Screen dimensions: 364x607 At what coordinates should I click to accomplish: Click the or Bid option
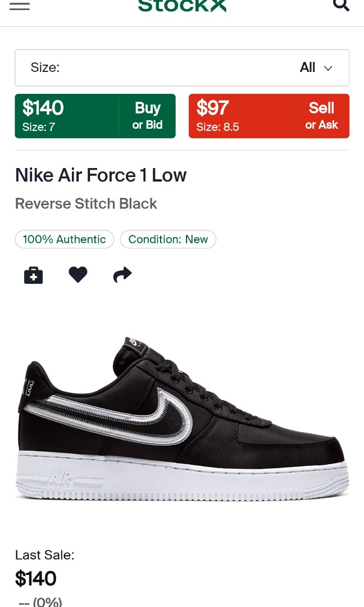click(x=147, y=125)
